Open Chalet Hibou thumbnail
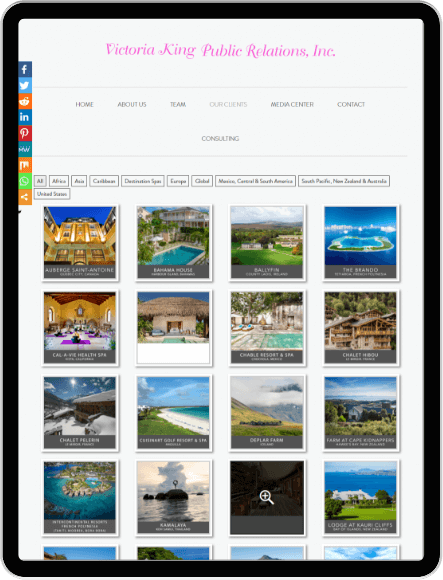This screenshot has width=443, height=580. click(361, 328)
